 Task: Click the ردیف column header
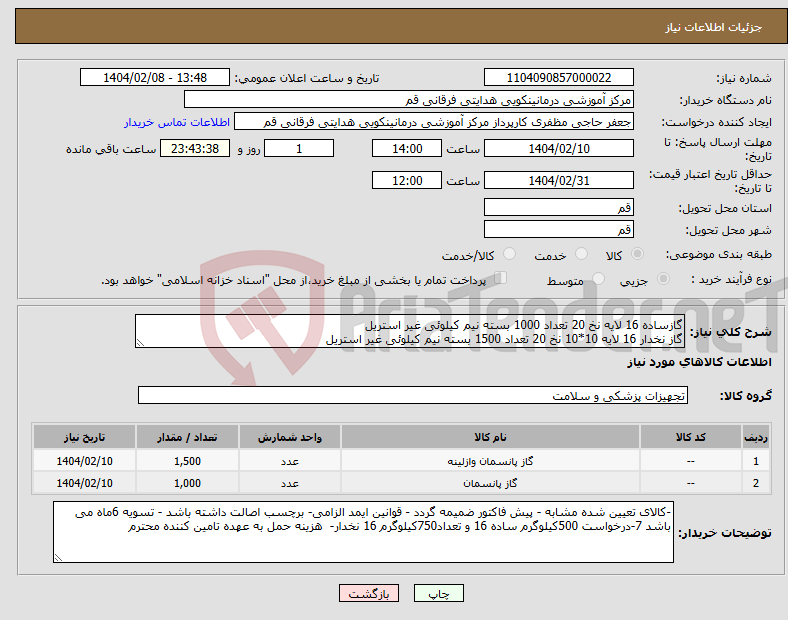point(755,437)
